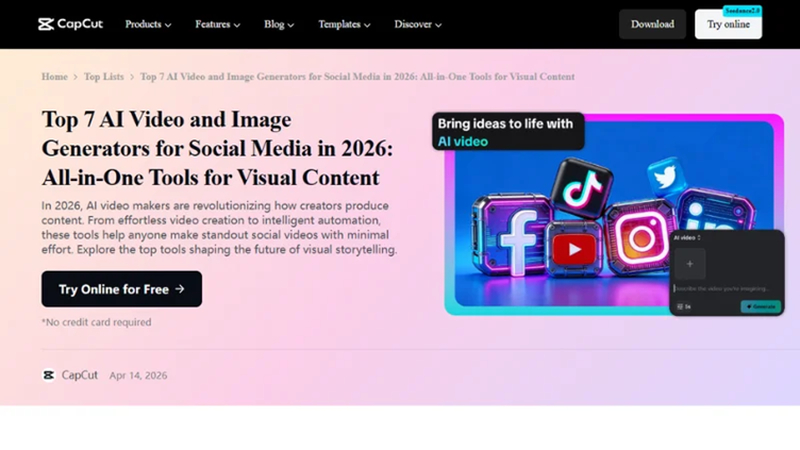Click the Try online button
This screenshot has height=450, width=800.
tap(728, 24)
